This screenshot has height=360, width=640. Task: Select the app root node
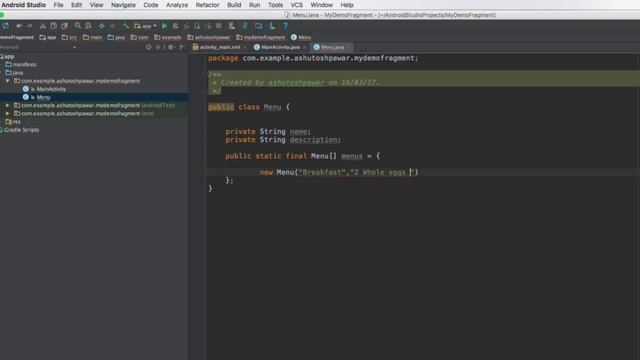pos(7,56)
